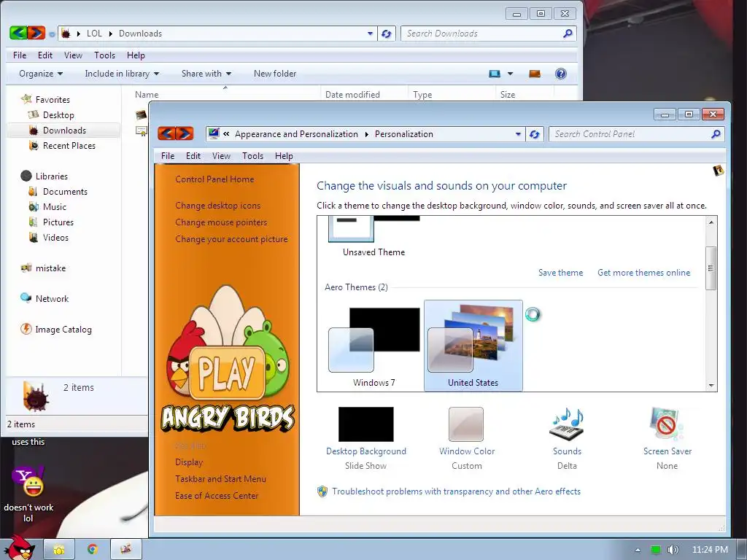
Task: Open help icon in Downloads toolbar
Action: (561, 74)
